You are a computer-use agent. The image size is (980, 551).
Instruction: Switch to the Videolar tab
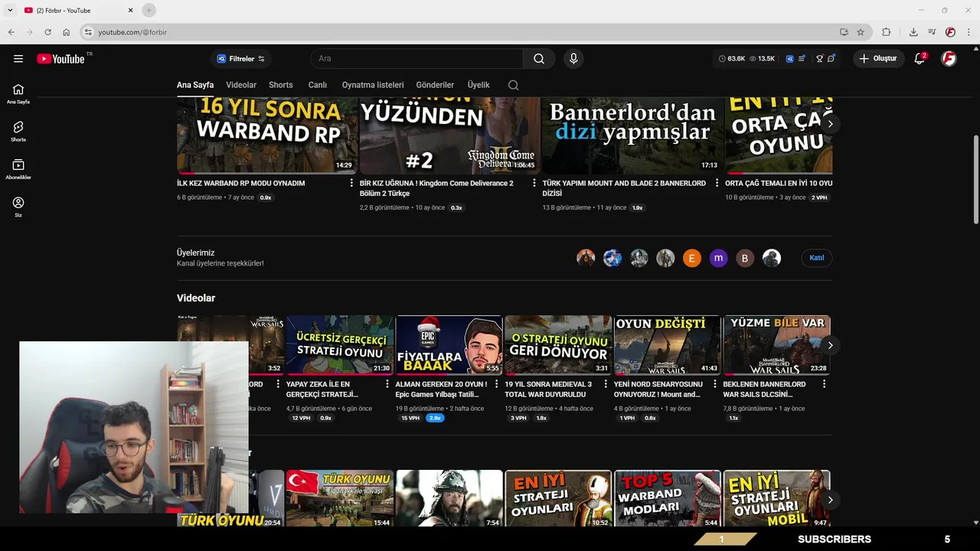[x=241, y=85]
